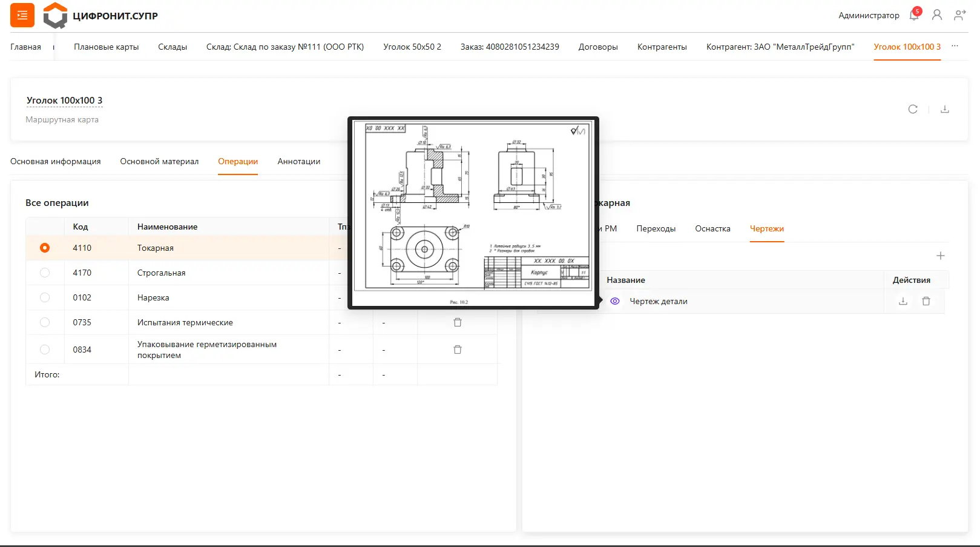Add a new drawing with plus icon
This screenshot has height=547, width=980.
click(941, 256)
